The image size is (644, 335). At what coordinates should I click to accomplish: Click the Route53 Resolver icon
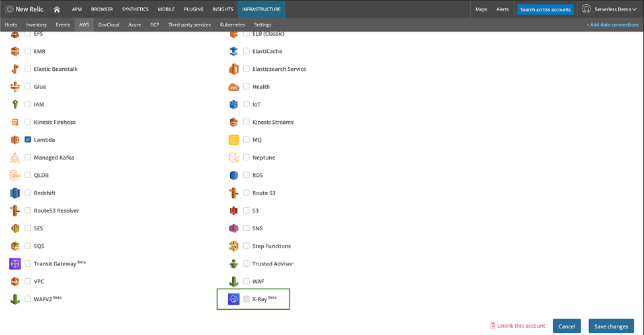[x=15, y=211]
